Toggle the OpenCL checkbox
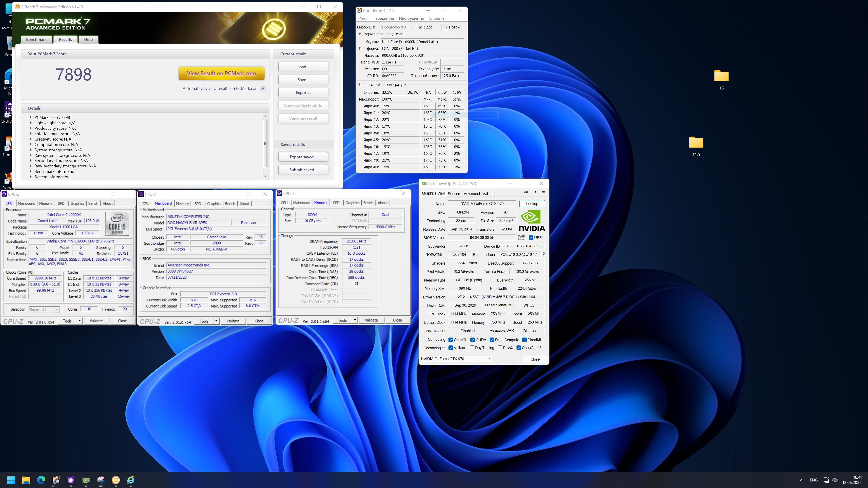This screenshot has height=488, width=868. click(x=451, y=340)
